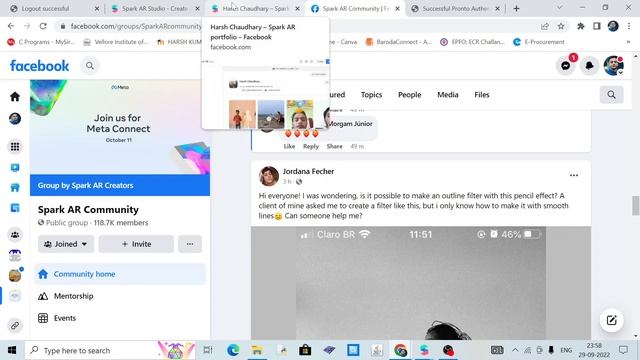Image resolution: width=640 pixels, height=360 pixels.
Task: Open Watch video icon in left rail
Action: click(x=15, y=168)
